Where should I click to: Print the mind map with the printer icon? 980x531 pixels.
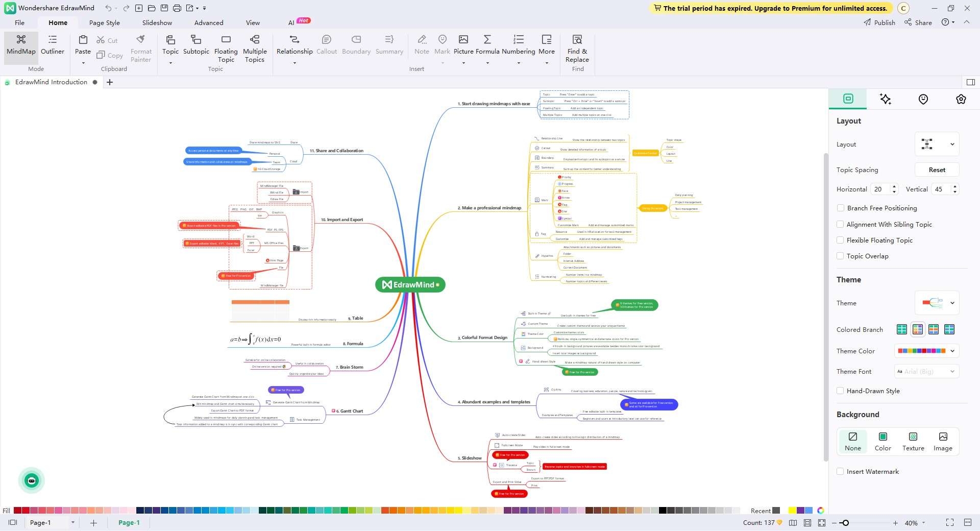click(x=177, y=8)
